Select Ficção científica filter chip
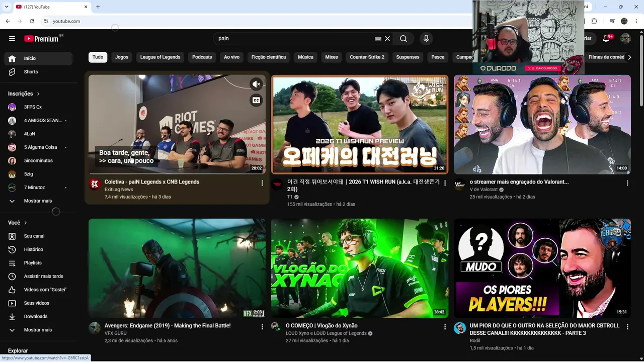Screen dimensions: 644x362 (x=269, y=57)
